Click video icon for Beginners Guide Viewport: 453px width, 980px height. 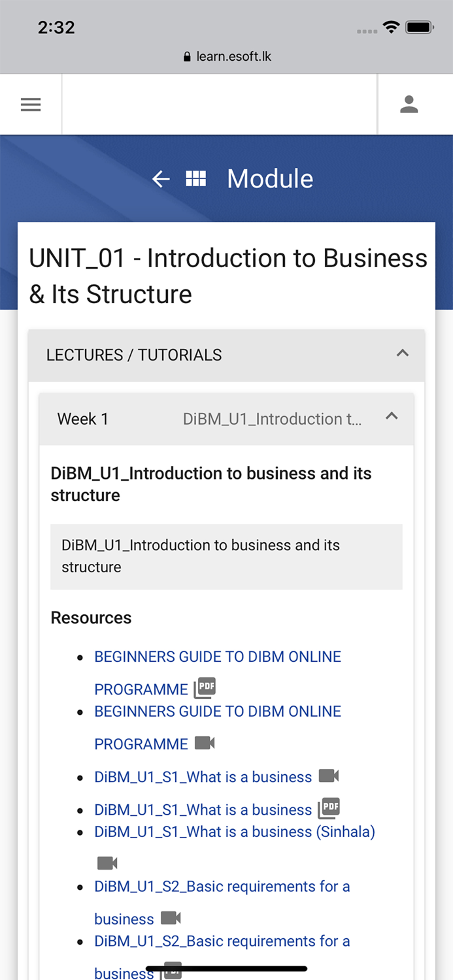click(x=205, y=743)
